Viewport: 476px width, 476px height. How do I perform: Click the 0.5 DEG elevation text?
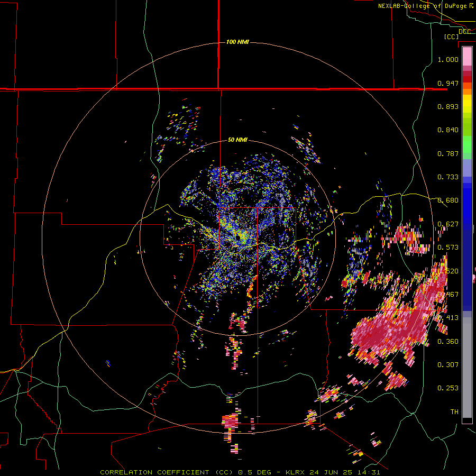[255, 472]
